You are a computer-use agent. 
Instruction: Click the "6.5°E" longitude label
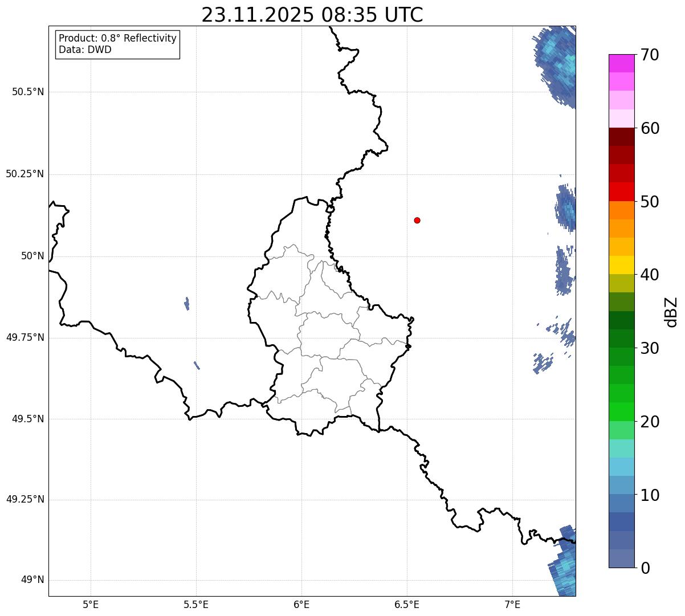coord(407,604)
